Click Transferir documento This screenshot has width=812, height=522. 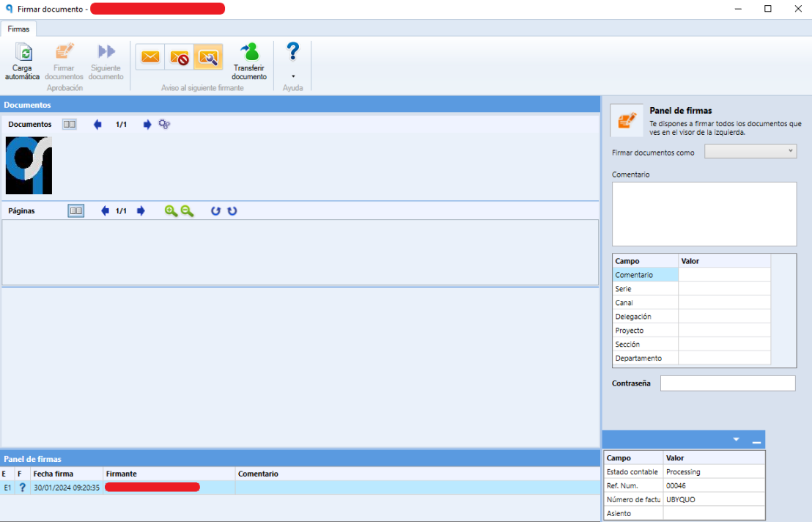coord(249,61)
